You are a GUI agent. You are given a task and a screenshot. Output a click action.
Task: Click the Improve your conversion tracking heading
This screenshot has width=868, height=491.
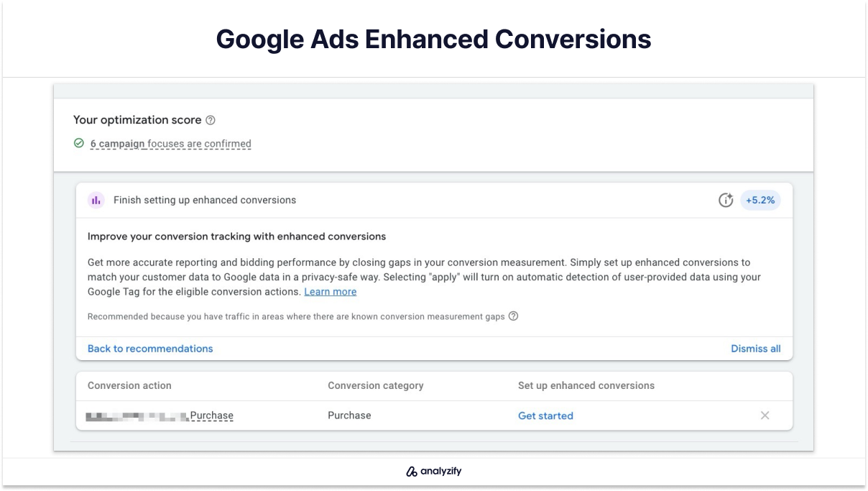237,237
